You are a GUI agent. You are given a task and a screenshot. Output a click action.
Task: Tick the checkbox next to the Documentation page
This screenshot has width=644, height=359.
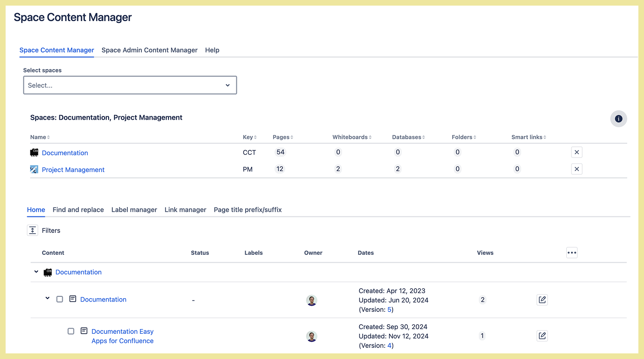[60, 299]
